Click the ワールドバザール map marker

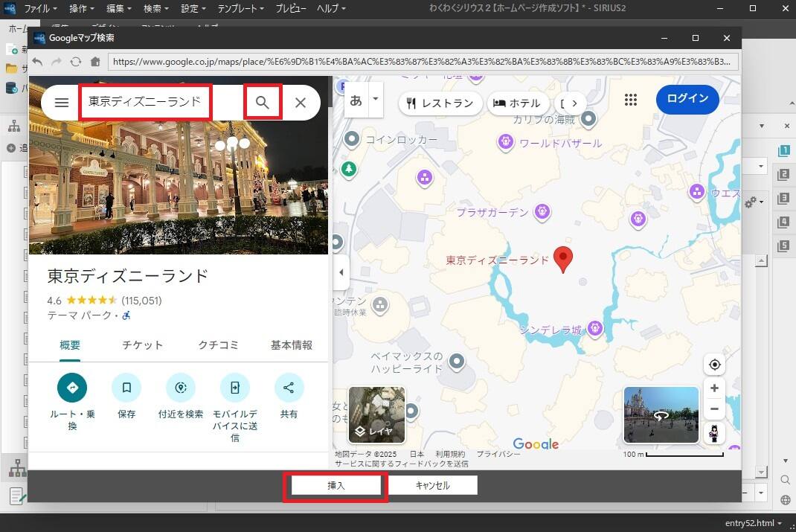(x=505, y=141)
